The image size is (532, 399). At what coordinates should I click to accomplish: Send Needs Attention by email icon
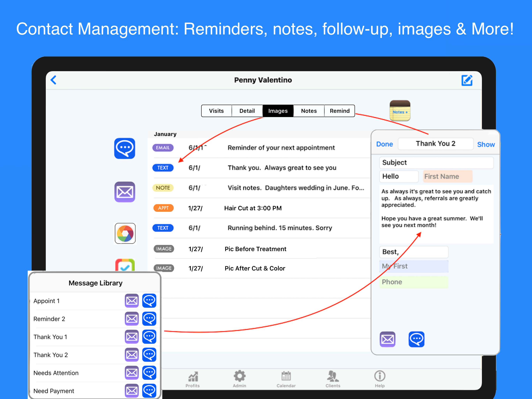pos(132,373)
